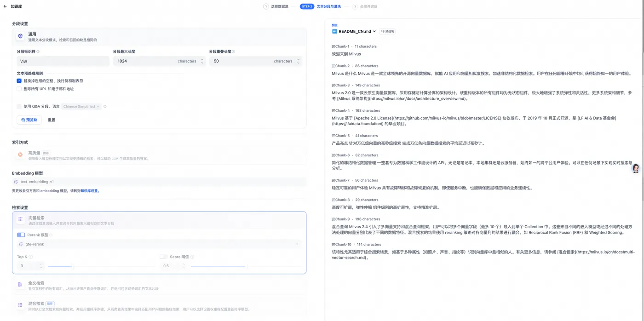644x321 pixels.
Task: Click the 全文检索 document icon
Action: [x=20, y=285]
